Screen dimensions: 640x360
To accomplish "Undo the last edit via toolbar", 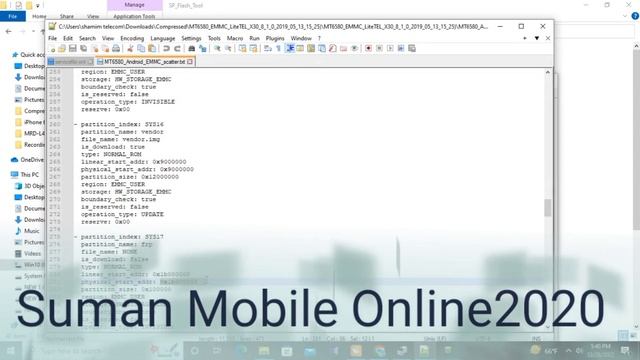I will click(166, 49).
